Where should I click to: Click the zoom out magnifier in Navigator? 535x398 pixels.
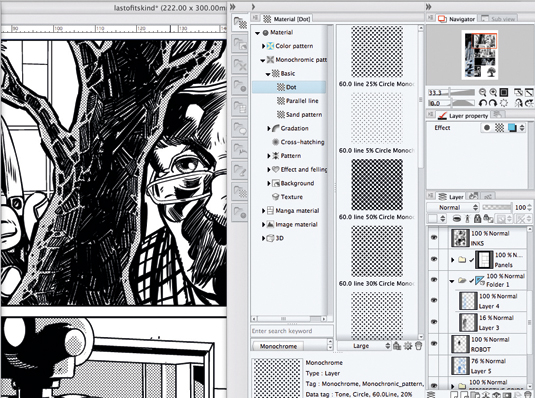pos(482,92)
